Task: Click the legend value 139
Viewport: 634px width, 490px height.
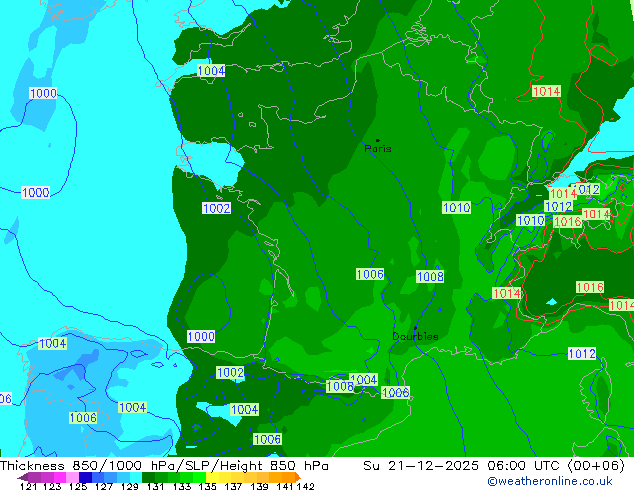Action: pos(259,486)
